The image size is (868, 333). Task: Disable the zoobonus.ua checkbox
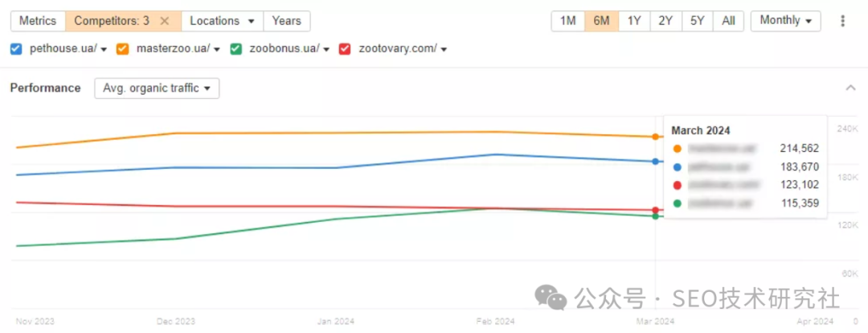236,49
